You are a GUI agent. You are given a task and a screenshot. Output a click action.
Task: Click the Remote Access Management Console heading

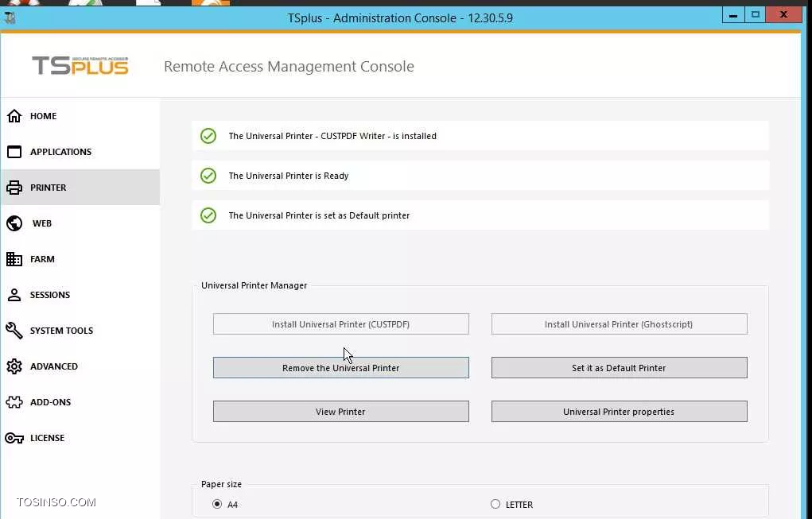click(x=289, y=66)
